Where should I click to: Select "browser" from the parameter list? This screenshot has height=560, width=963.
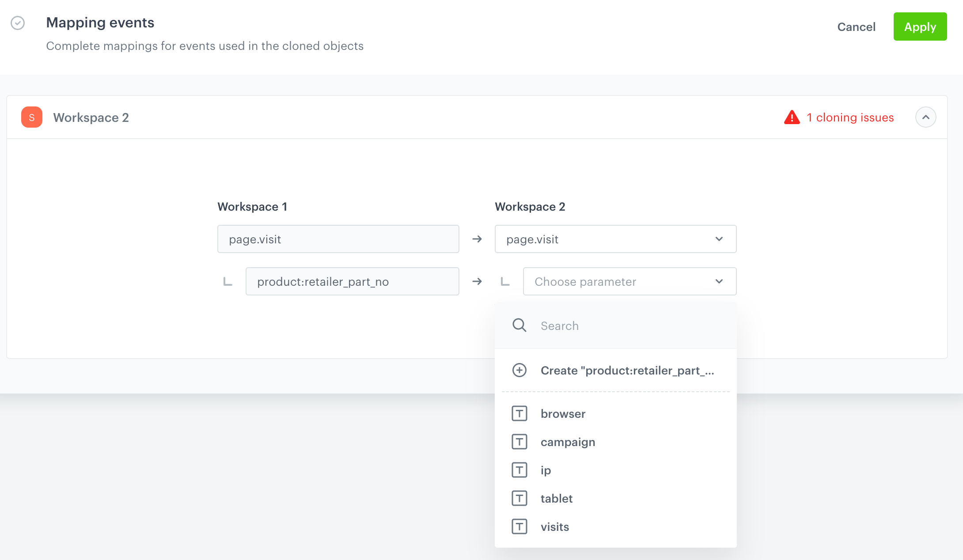(563, 413)
